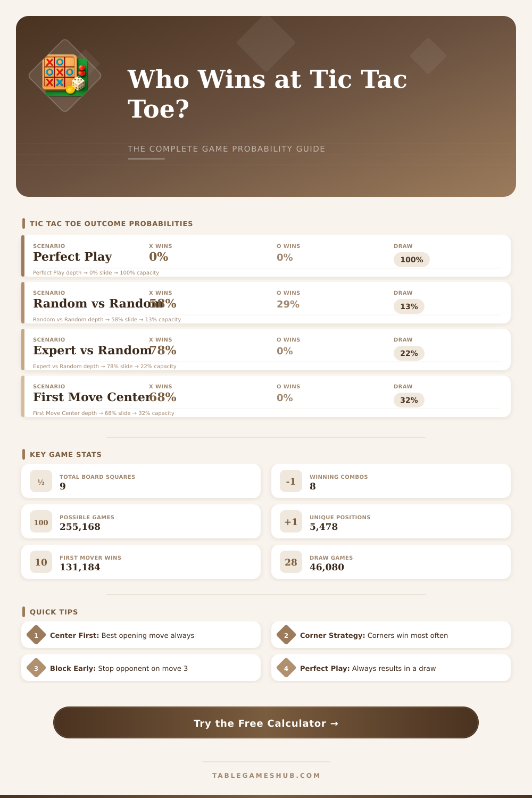Click the +1 icon beside Unique Positions
This screenshot has width=532, height=798.
coord(291,521)
